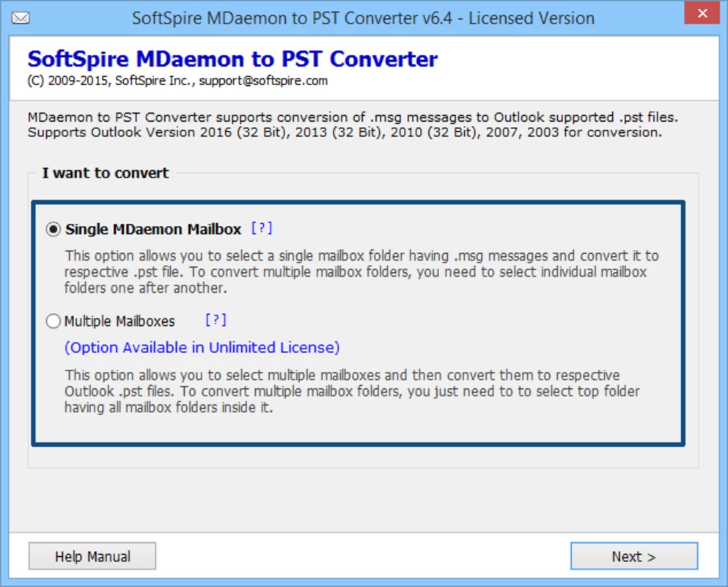Open help [?] link beside Single MDaemon Mailbox
This screenshot has height=587, width=728.
click(x=262, y=228)
